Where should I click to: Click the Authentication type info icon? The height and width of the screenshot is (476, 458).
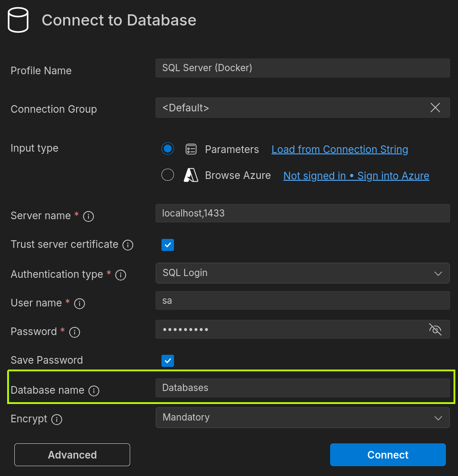pos(120,275)
